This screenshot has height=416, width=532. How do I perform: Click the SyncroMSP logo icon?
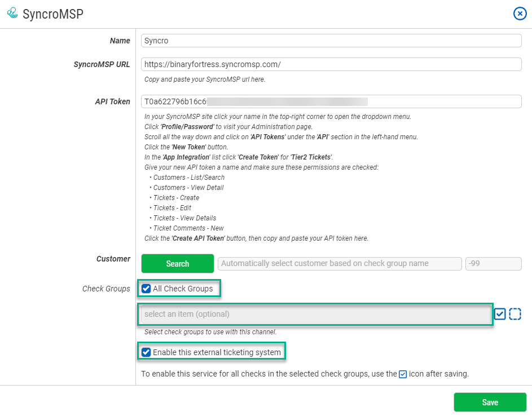tap(12, 13)
